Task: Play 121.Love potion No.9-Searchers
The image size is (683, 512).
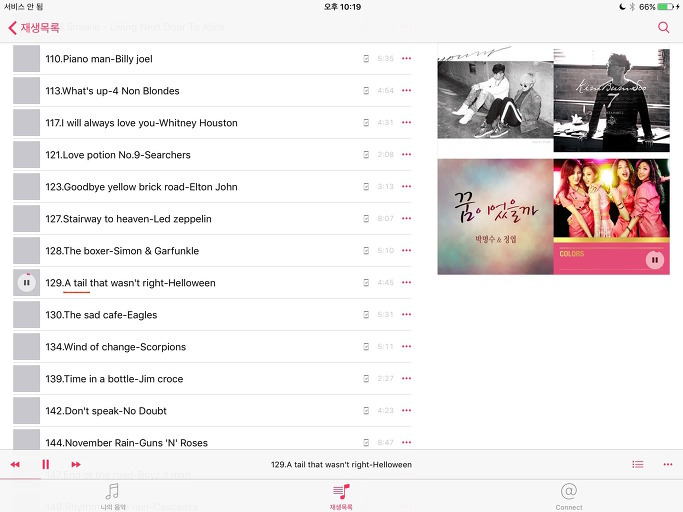Action: 118,155
